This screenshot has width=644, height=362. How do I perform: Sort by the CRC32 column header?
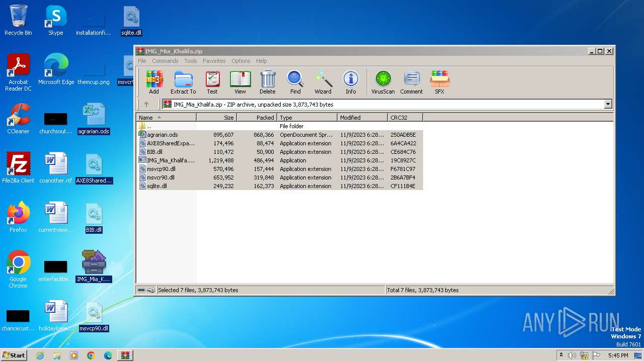click(x=405, y=118)
